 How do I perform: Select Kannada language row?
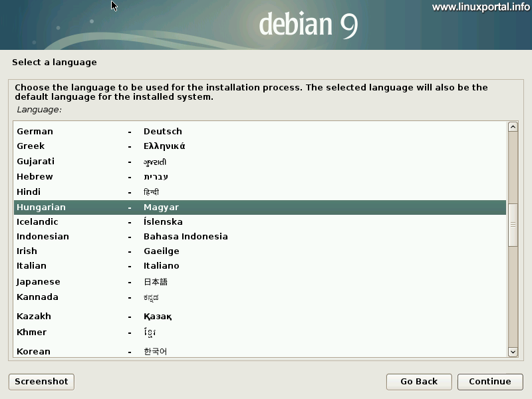coord(260,297)
